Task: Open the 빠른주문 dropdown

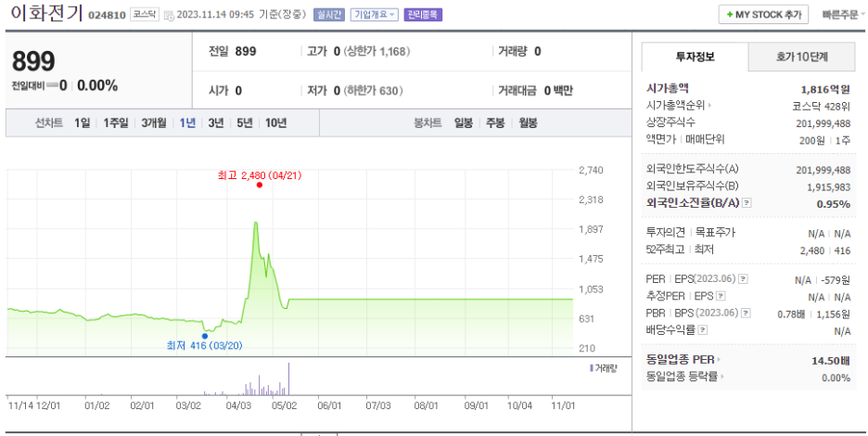Action: point(844,15)
